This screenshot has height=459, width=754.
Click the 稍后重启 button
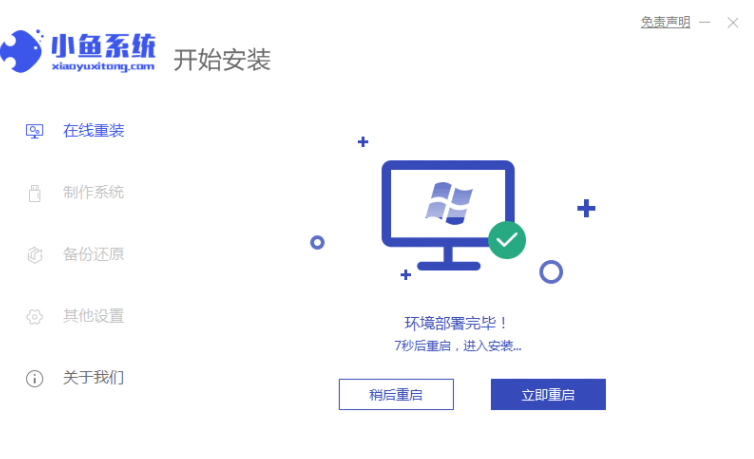(396, 395)
